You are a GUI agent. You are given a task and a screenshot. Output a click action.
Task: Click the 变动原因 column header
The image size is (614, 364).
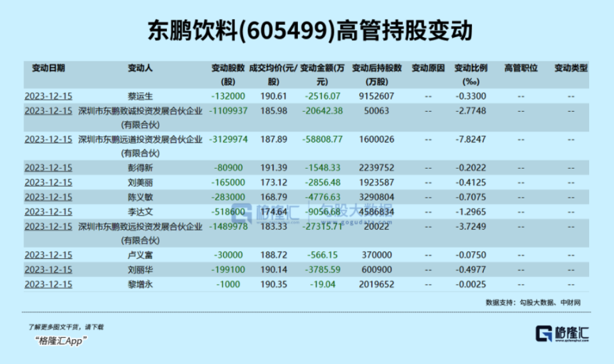pos(428,68)
